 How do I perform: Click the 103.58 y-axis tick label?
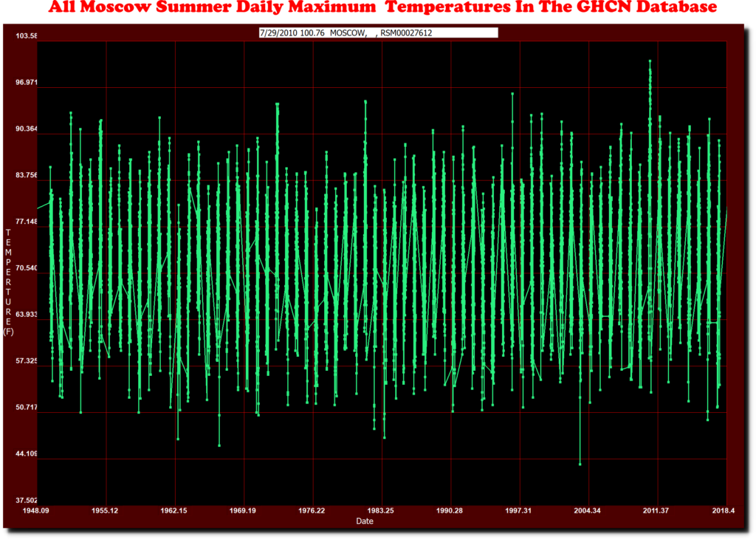(26, 36)
